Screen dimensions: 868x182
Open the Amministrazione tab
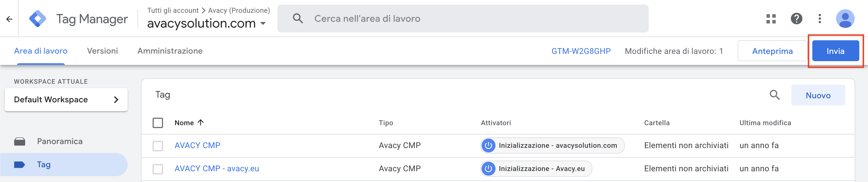point(170,51)
